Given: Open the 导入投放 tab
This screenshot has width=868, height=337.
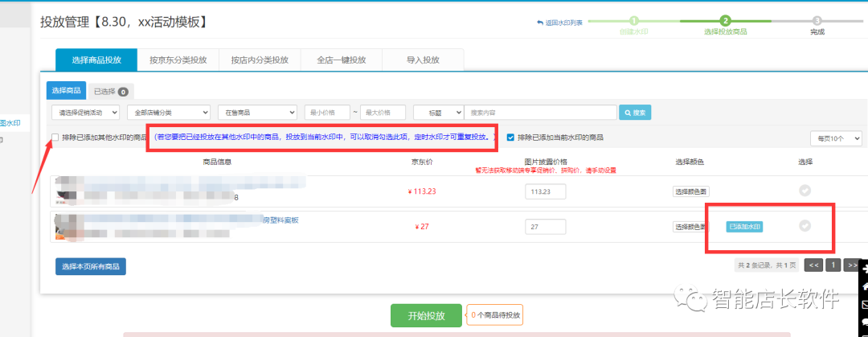Looking at the screenshot, I should coord(423,60).
